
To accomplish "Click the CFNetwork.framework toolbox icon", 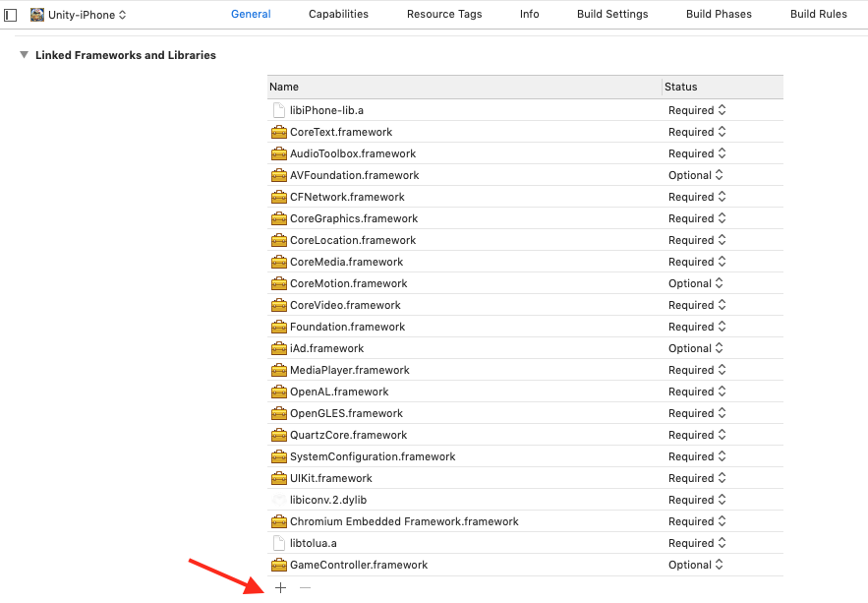I will click(x=279, y=197).
